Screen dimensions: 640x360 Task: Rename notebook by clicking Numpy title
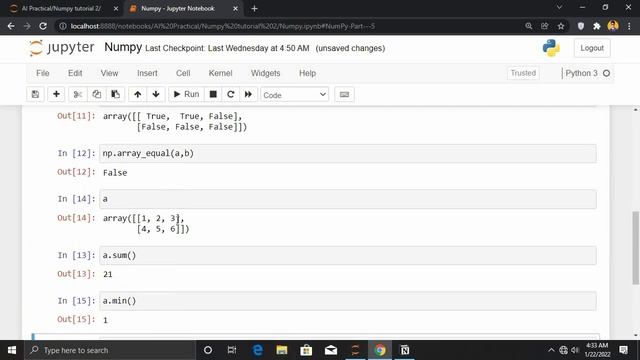coord(123,47)
